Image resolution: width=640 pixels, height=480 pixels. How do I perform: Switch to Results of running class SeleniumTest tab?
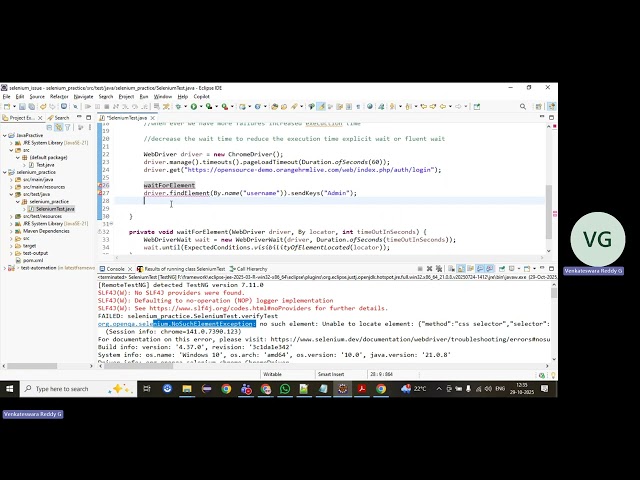tap(181, 269)
